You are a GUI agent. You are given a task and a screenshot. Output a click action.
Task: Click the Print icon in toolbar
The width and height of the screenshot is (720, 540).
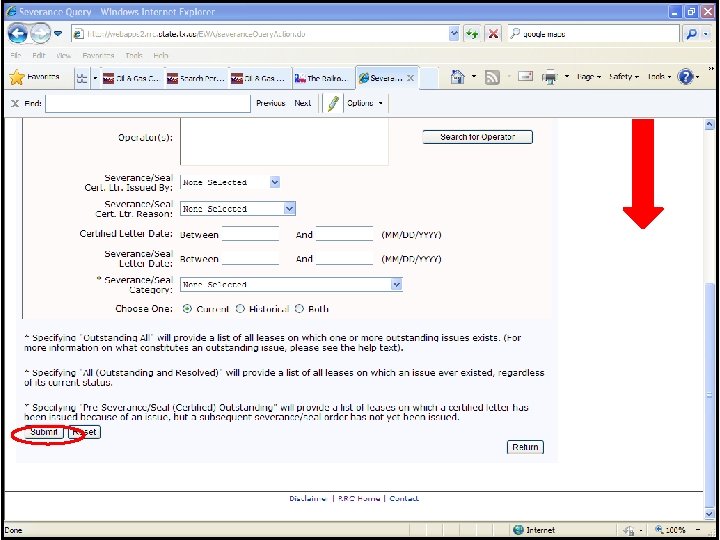coord(549,78)
